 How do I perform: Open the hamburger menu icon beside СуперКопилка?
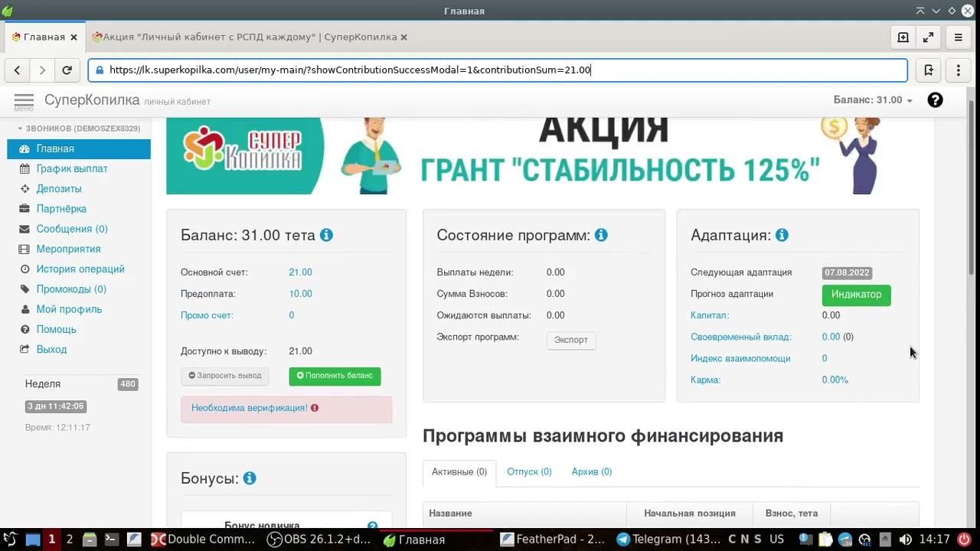[24, 101]
